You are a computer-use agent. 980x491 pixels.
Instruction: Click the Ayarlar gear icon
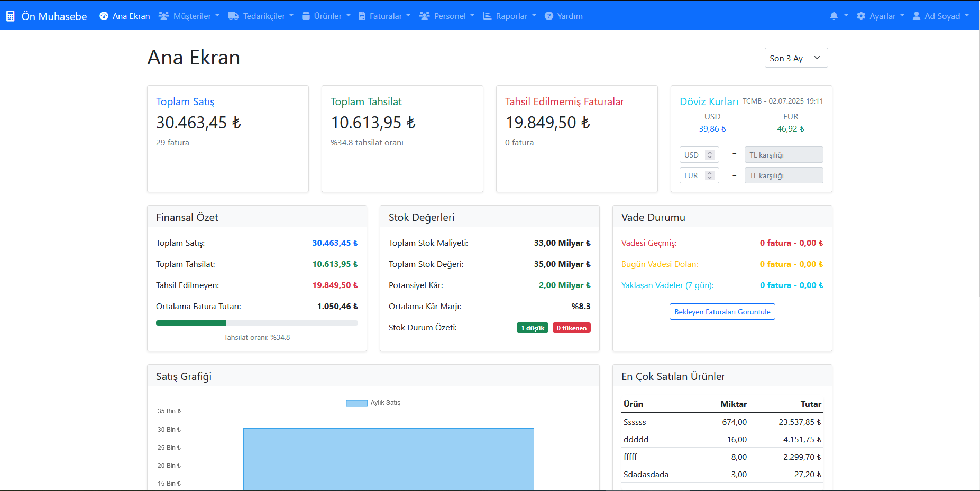[x=861, y=16]
